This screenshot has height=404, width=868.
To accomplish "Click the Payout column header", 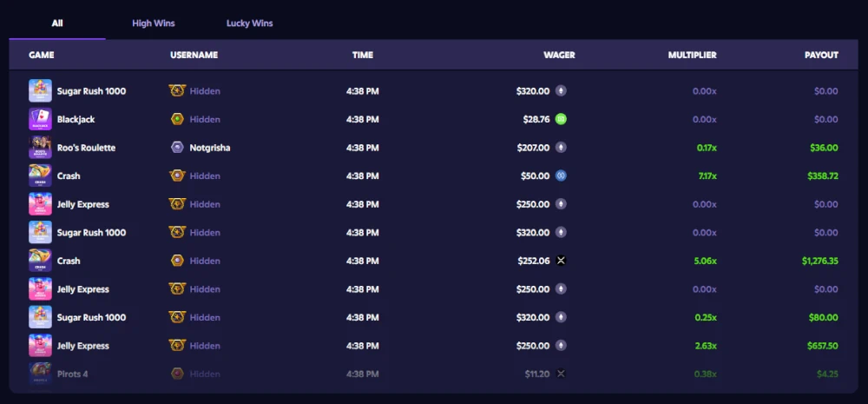I will pyautogui.click(x=821, y=55).
